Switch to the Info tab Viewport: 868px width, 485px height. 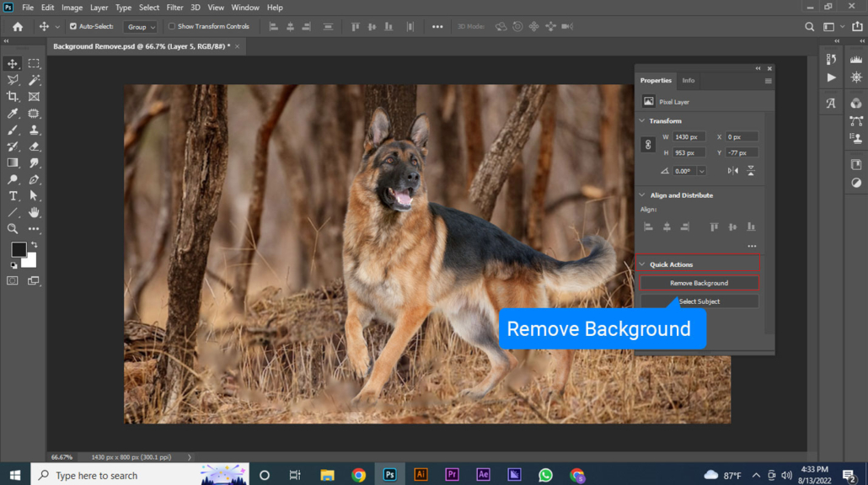click(x=689, y=81)
